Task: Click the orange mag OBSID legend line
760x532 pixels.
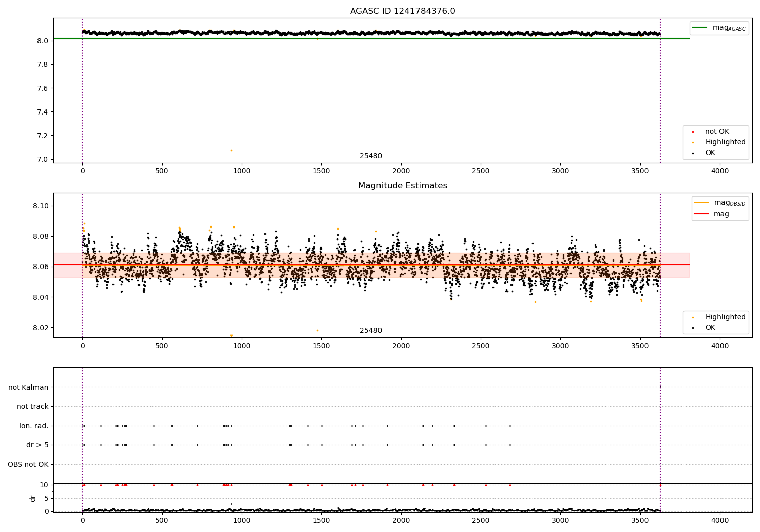Action: pos(701,203)
